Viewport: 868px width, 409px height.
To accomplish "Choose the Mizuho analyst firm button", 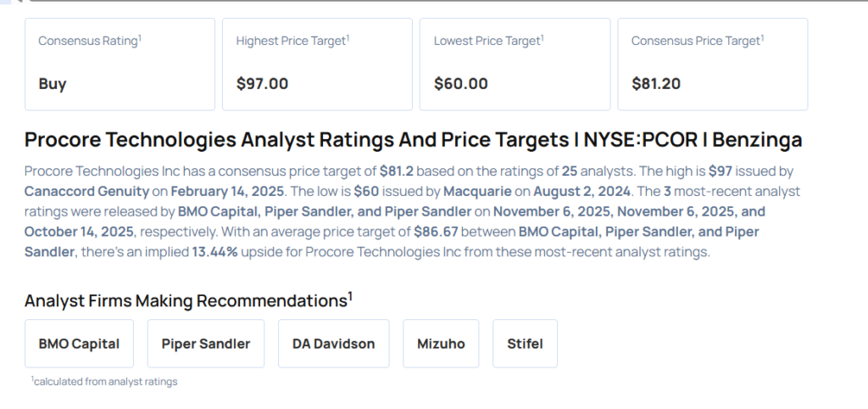I will coord(441,344).
